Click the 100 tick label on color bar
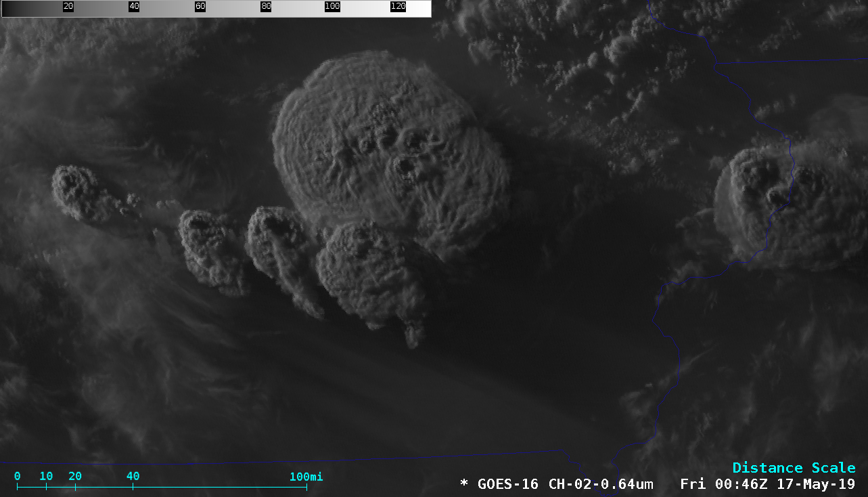The width and height of the screenshot is (868, 497). (x=332, y=6)
